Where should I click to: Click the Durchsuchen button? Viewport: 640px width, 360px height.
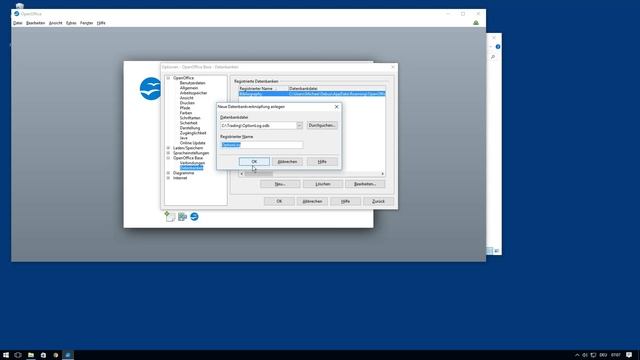pos(322,125)
